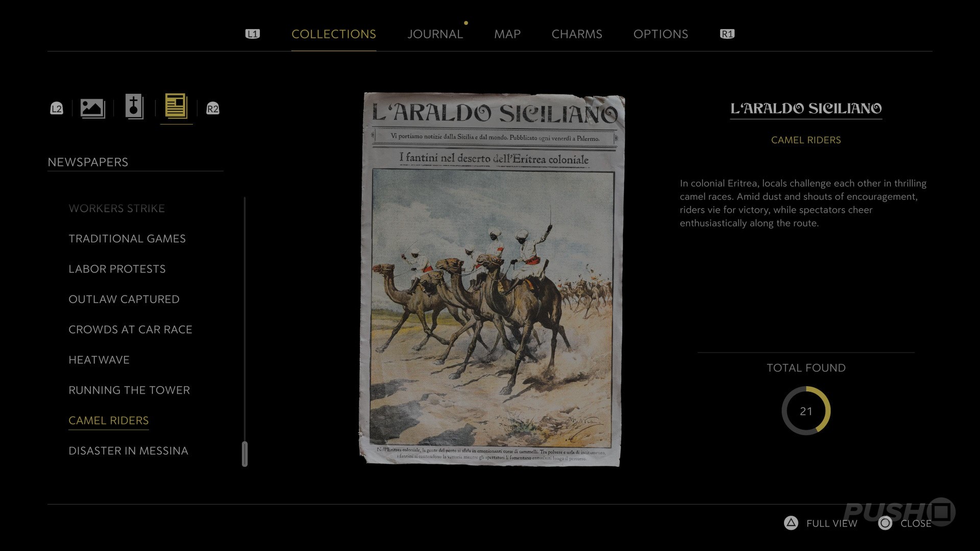Select the Workers Strike newspaper
The height and width of the screenshot is (551, 980).
pos(117,208)
